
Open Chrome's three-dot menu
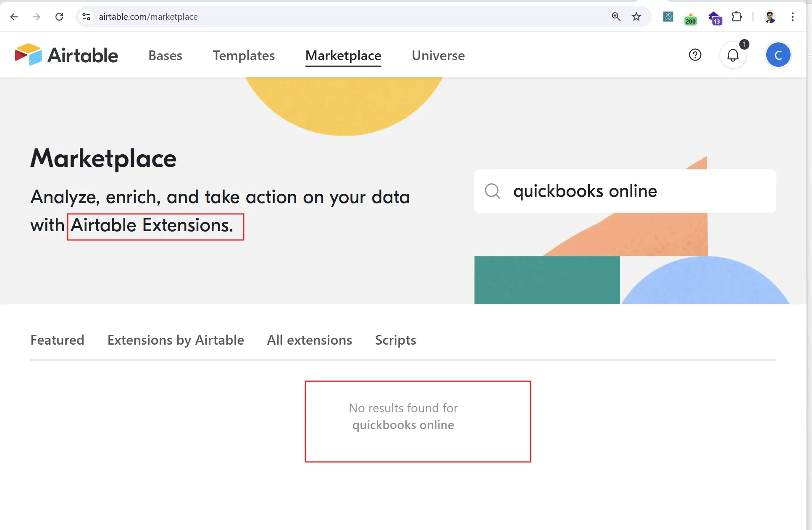click(792, 17)
